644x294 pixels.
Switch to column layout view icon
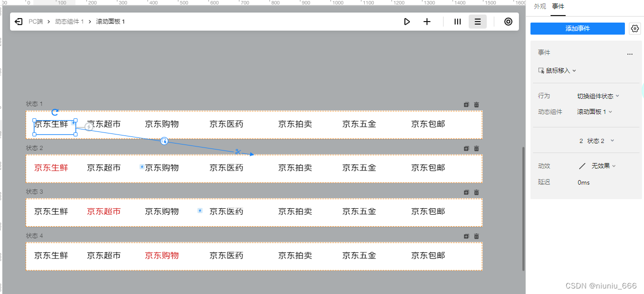click(x=458, y=22)
